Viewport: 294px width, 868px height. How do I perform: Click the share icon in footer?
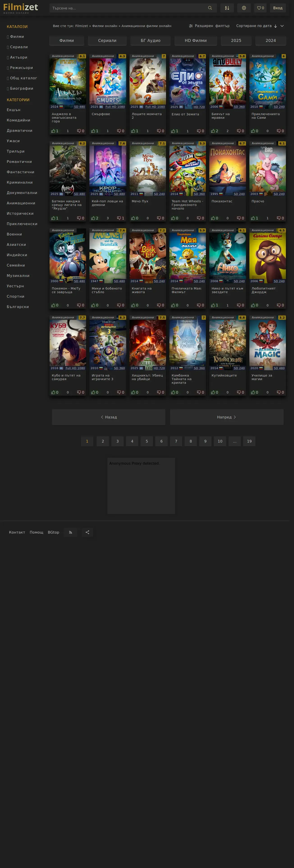coord(88,532)
